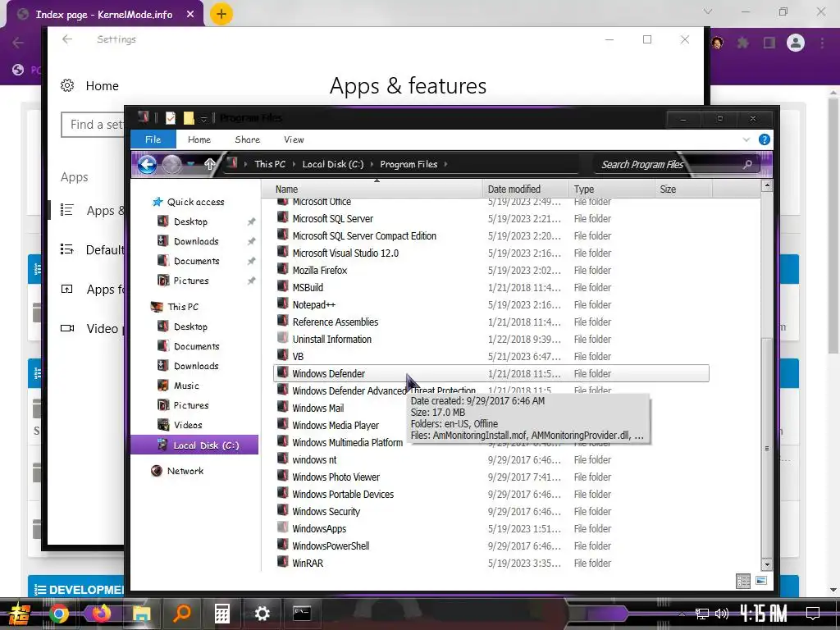Open recent locations dropdown arrow
Viewport: 840px width, 630px height.
click(190, 164)
